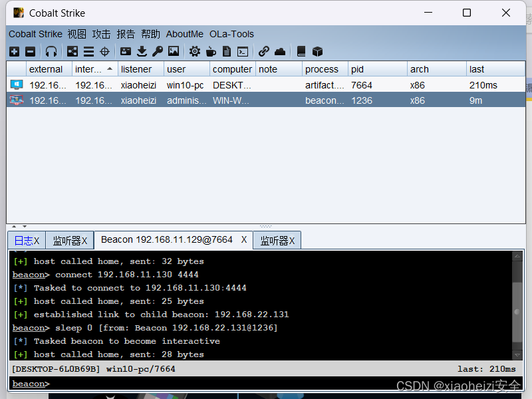Open credentials via ID card icon

(126, 52)
